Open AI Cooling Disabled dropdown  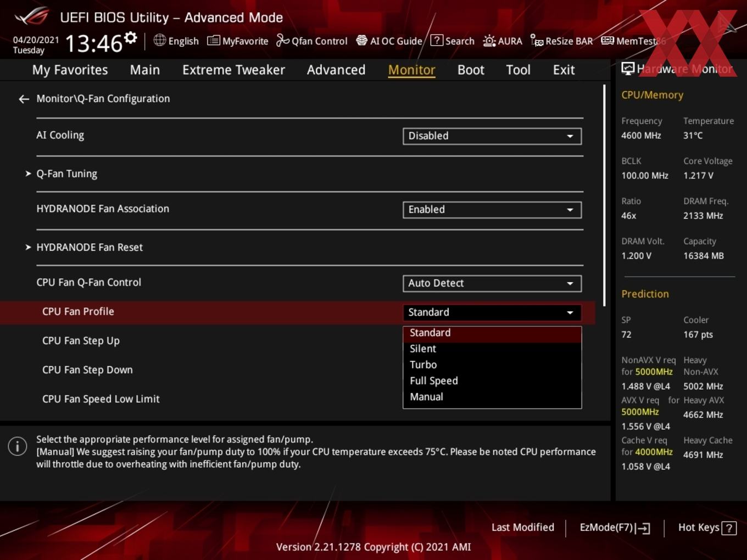pyautogui.click(x=492, y=136)
